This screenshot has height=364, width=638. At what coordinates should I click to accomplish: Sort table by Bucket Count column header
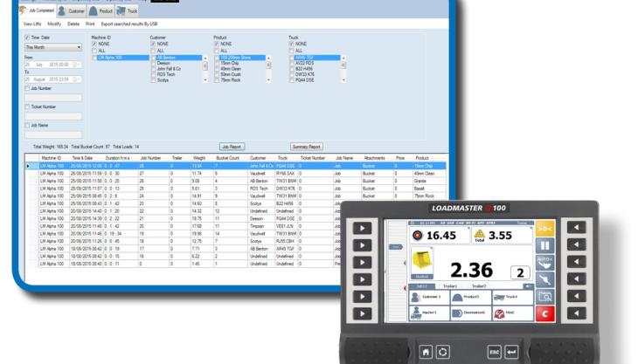(227, 158)
